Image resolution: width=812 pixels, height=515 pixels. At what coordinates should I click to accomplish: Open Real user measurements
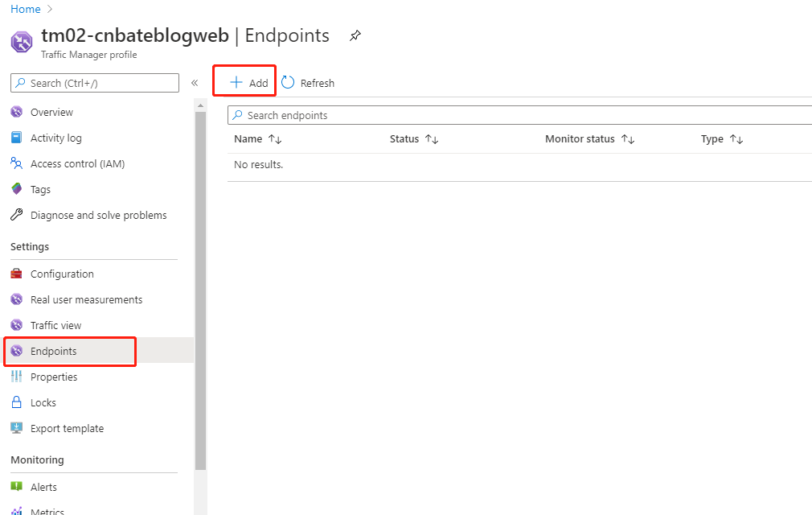(86, 299)
